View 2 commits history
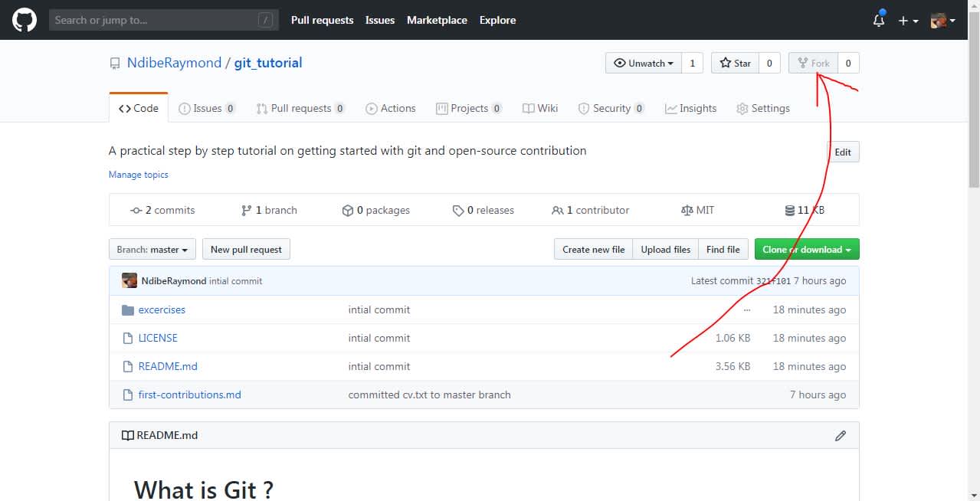980x501 pixels. pos(162,210)
